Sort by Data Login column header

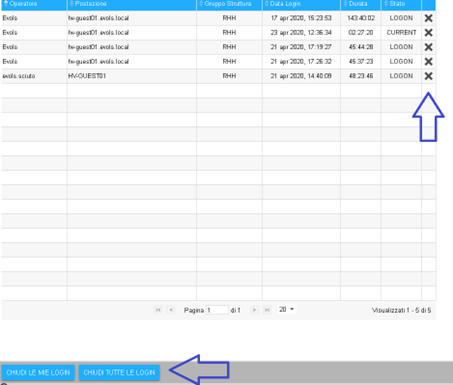[x=301, y=4]
